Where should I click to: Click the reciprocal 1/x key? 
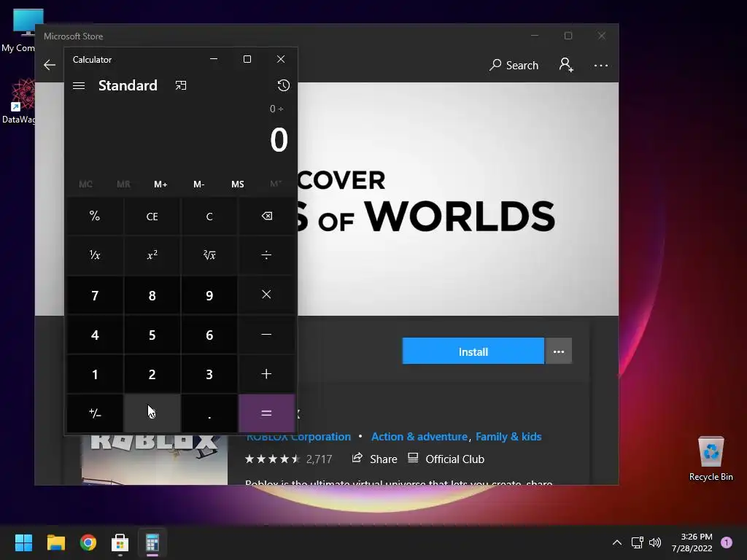95,255
